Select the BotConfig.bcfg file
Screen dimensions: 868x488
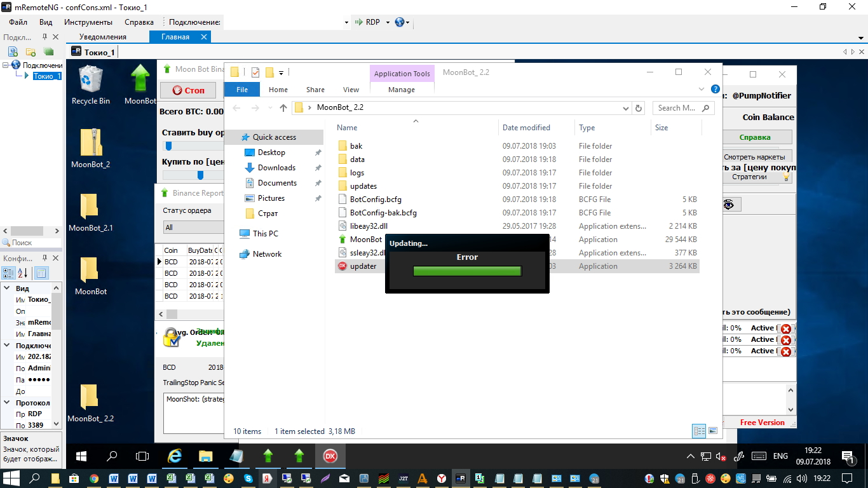(376, 200)
